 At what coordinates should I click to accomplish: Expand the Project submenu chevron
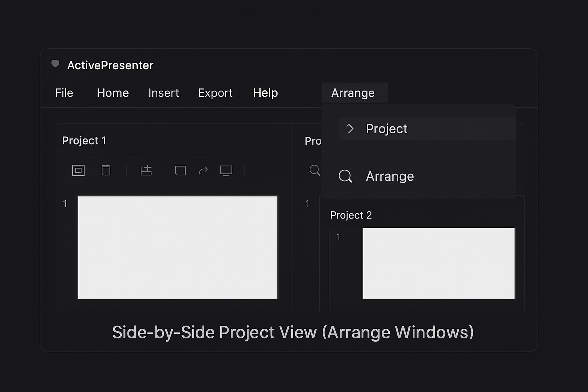(x=350, y=129)
